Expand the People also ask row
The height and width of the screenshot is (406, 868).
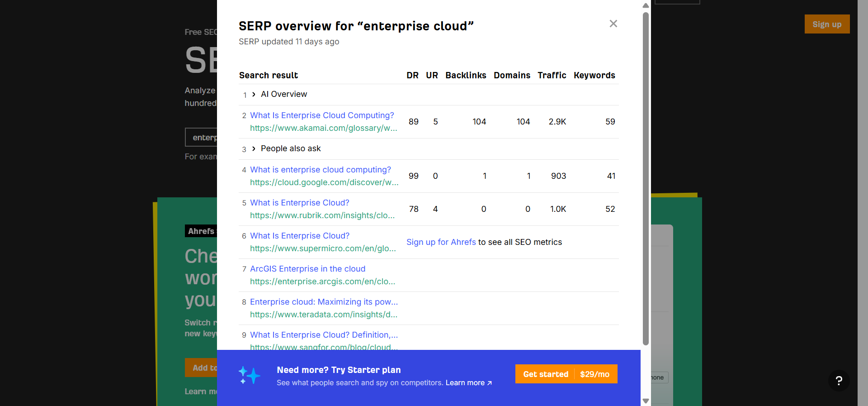(254, 148)
